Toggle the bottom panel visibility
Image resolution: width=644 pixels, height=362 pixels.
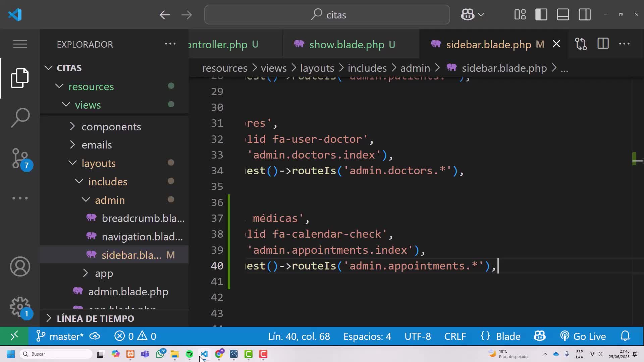(563, 15)
